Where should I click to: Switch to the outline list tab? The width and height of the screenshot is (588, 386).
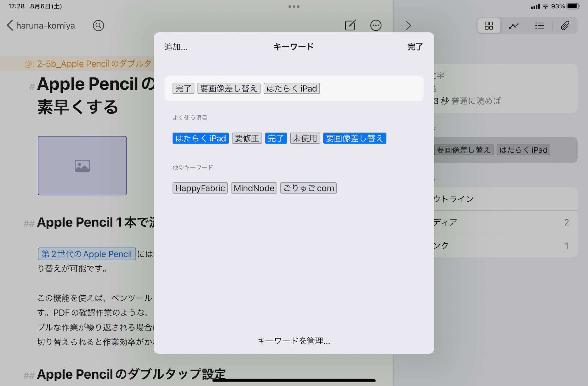pos(540,25)
